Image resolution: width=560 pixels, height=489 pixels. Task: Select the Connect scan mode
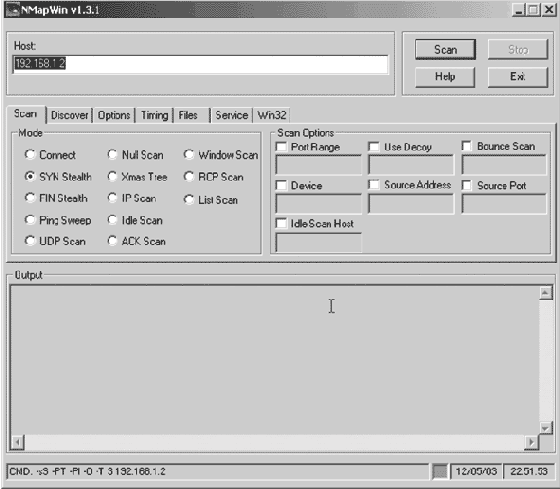tap(30, 155)
